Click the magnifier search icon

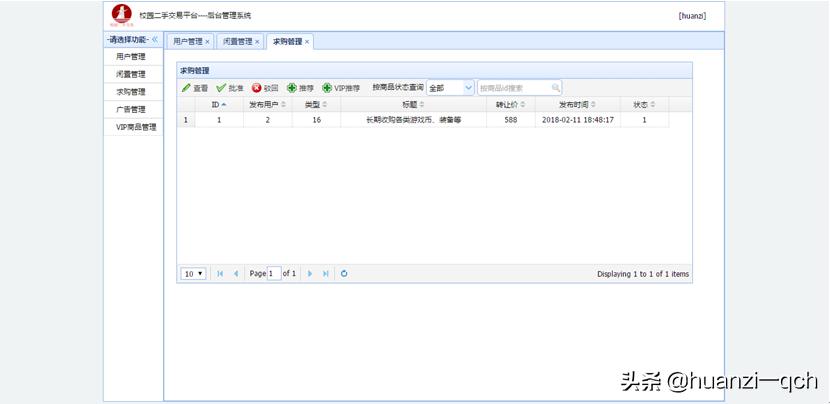[x=555, y=87]
